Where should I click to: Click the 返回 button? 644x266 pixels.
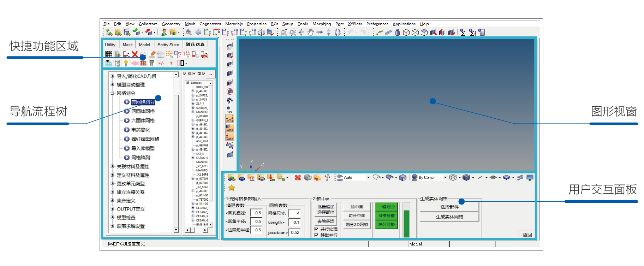[x=527, y=235]
